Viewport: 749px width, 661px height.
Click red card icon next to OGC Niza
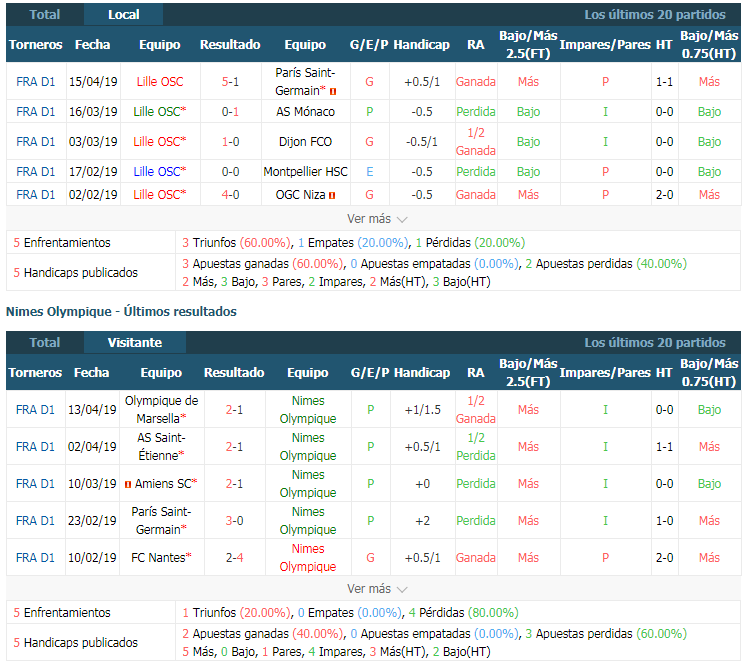(332, 195)
